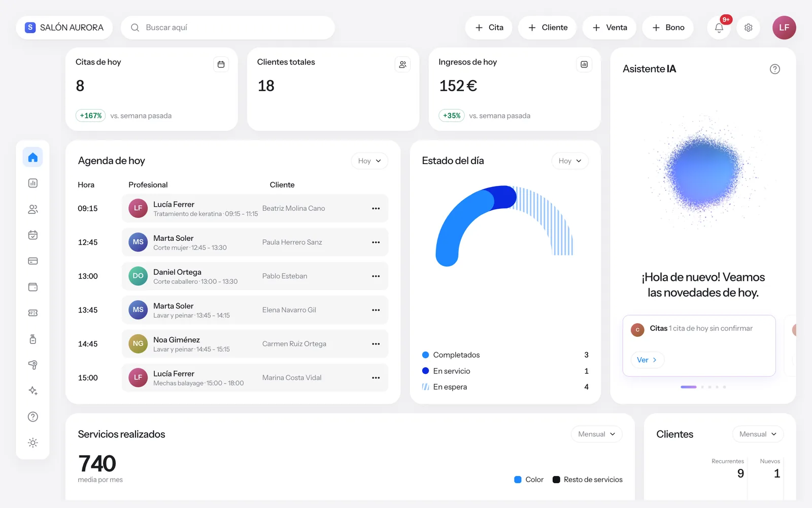Click calendar icon on Citas de hoy card

(x=221, y=65)
